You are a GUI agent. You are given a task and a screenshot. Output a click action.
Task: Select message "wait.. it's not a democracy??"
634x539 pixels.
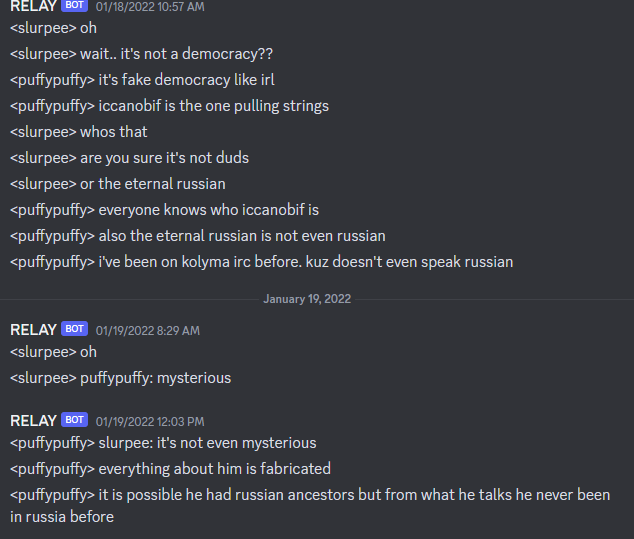coord(142,54)
